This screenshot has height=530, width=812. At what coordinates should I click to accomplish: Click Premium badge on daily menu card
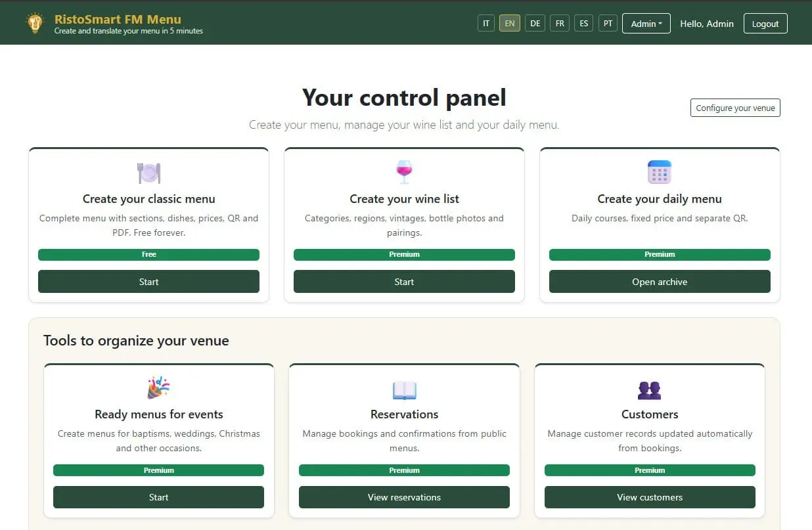[x=660, y=254]
